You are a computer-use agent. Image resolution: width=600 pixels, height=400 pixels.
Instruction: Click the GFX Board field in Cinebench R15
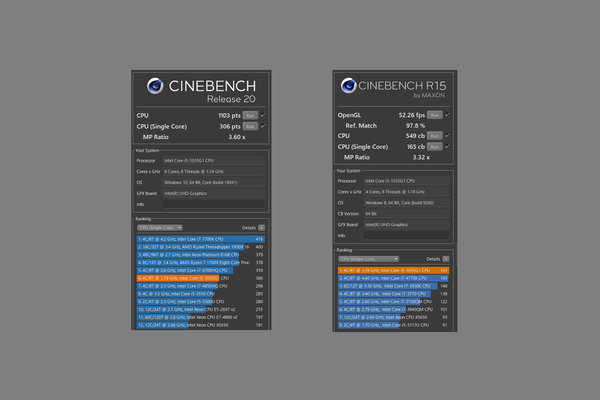click(406, 225)
